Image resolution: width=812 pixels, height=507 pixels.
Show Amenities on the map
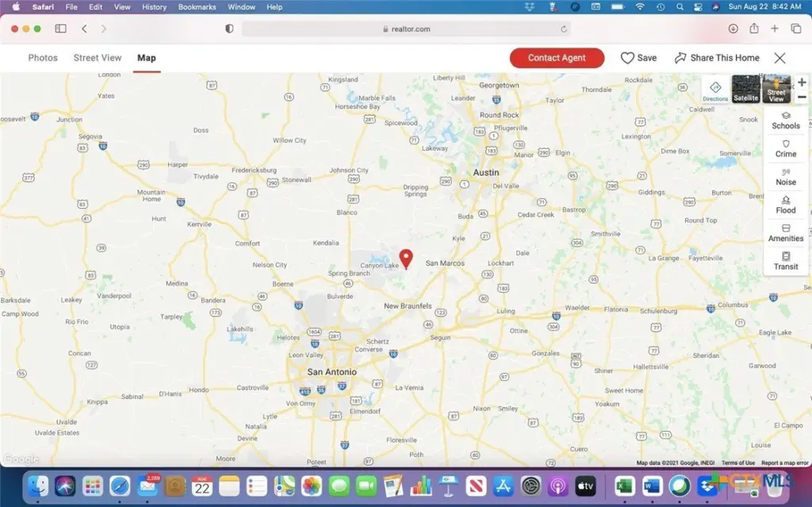pos(786,233)
